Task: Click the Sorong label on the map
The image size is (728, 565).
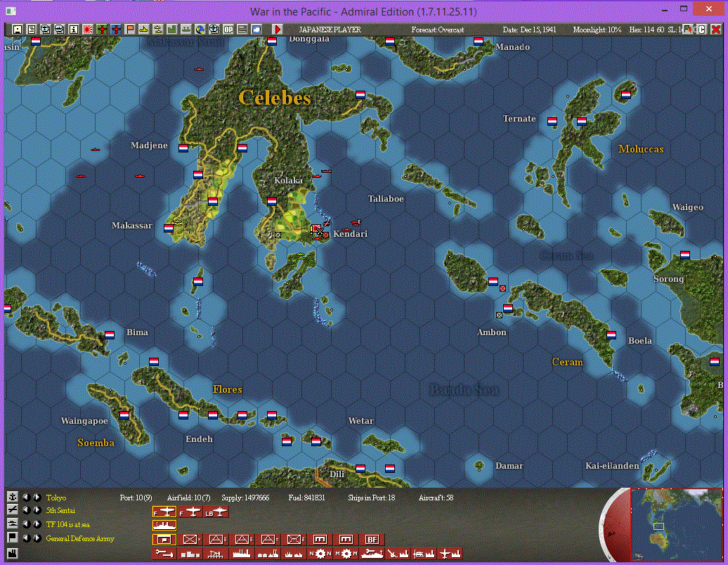Action: [x=668, y=278]
